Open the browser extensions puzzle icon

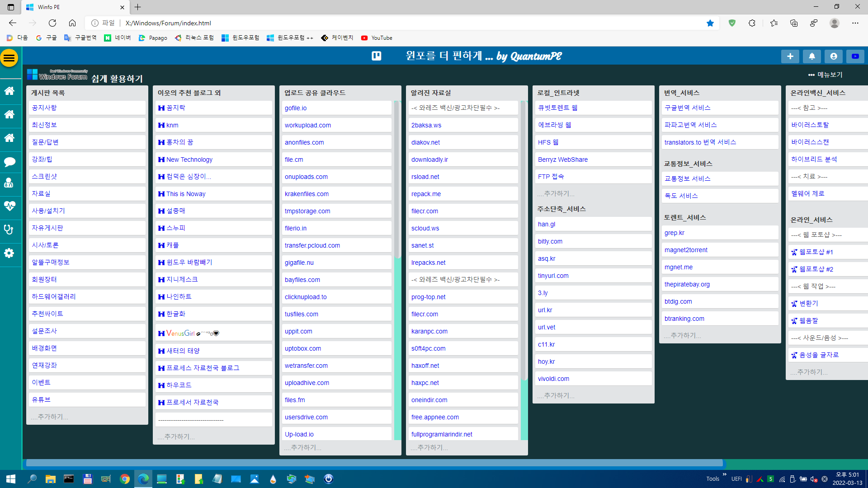point(752,23)
